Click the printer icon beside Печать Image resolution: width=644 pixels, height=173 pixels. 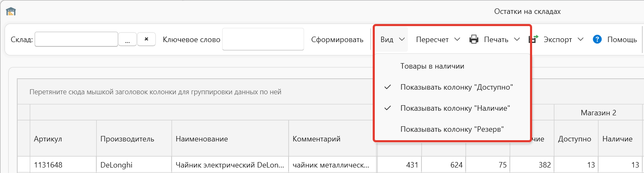(474, 40)
